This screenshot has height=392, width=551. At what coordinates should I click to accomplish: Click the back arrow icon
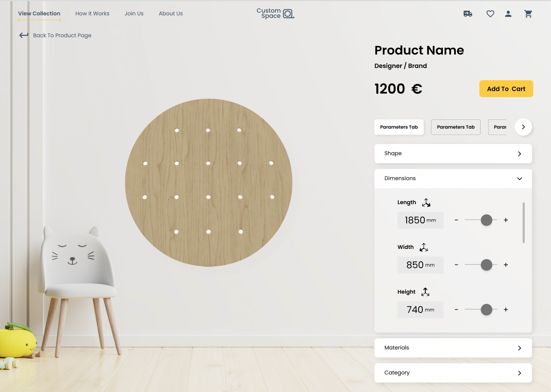click(24, 35)
